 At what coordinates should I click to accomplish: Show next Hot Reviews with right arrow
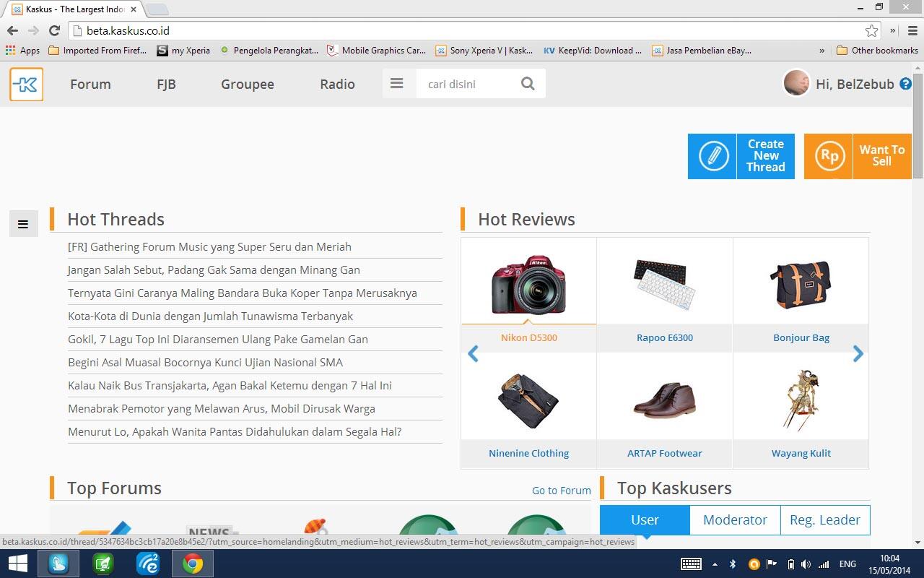858,353
